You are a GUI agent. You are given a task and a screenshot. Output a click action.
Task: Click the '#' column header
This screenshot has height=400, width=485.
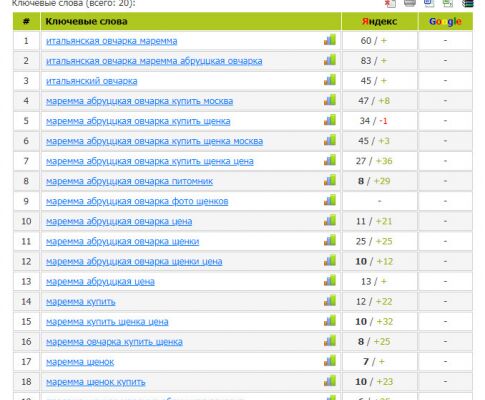[x=26, y=21]
